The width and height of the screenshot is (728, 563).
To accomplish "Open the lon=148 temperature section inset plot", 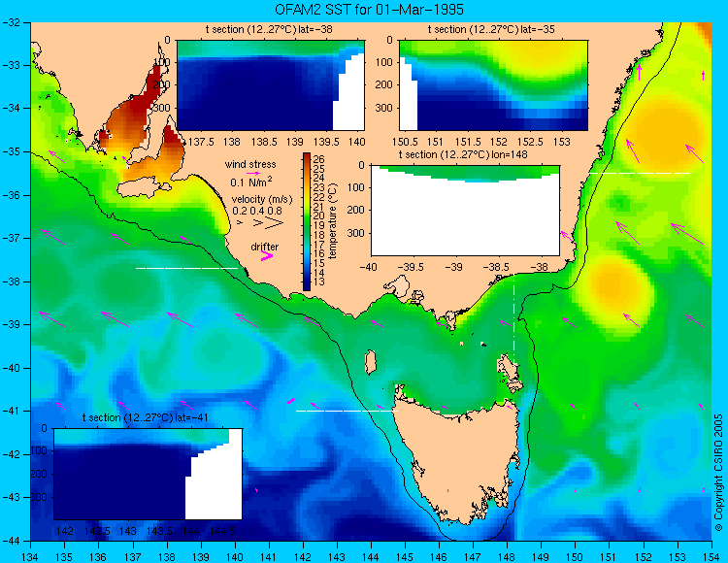I will pyautogui.click(x=465, y=211).
